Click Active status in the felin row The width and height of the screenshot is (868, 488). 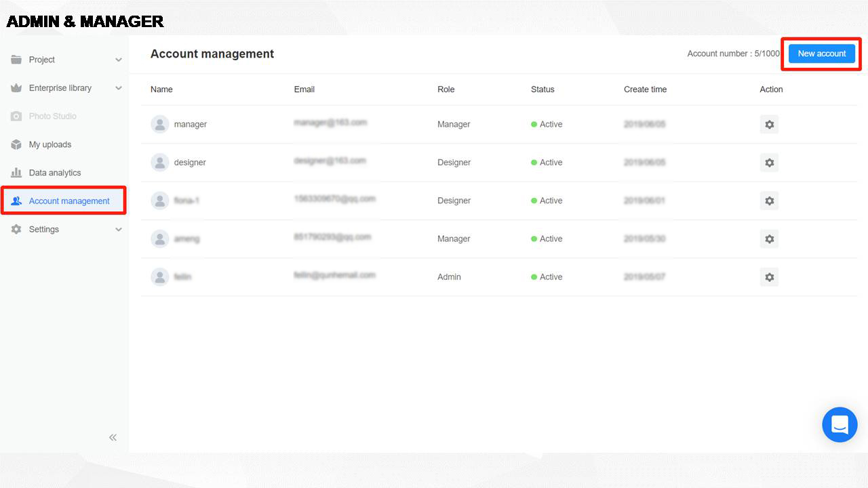coord(547,277)
